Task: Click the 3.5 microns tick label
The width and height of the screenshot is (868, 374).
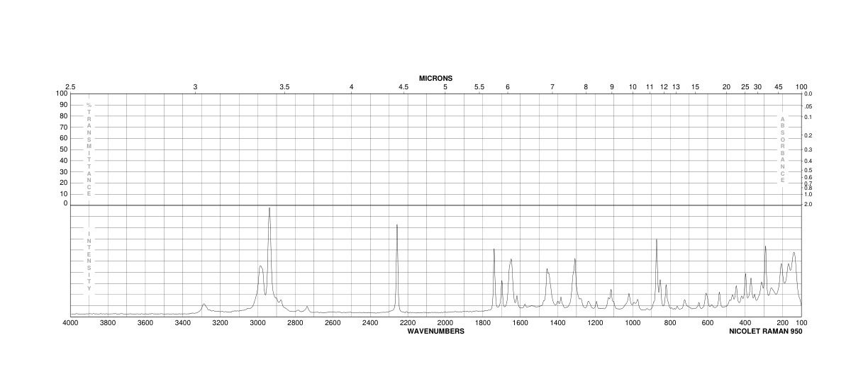Action: point(284,86)
